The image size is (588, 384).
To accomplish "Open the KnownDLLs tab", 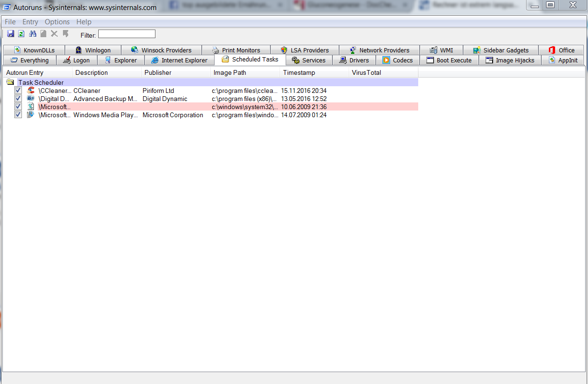I will tap(33, 50).
